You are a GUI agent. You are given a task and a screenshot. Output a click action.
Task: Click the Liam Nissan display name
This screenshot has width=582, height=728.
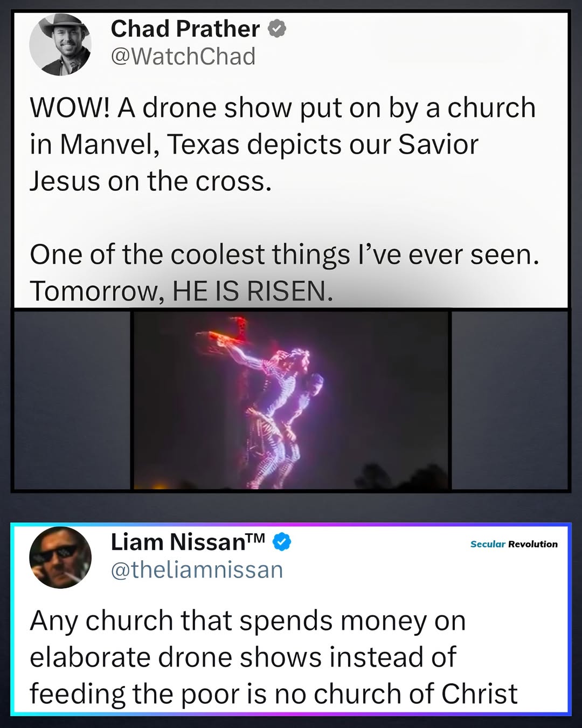click(x=178, y=542)
